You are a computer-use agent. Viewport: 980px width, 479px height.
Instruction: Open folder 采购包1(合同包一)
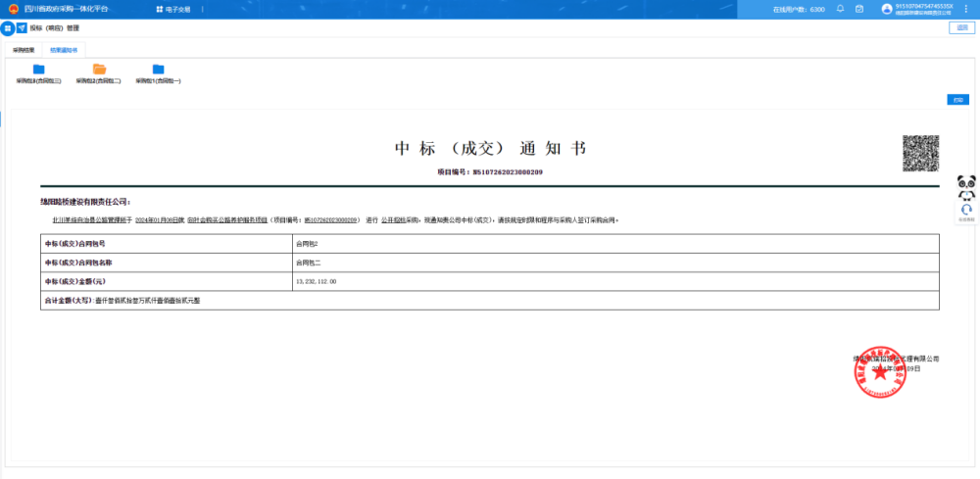[158, 70]
